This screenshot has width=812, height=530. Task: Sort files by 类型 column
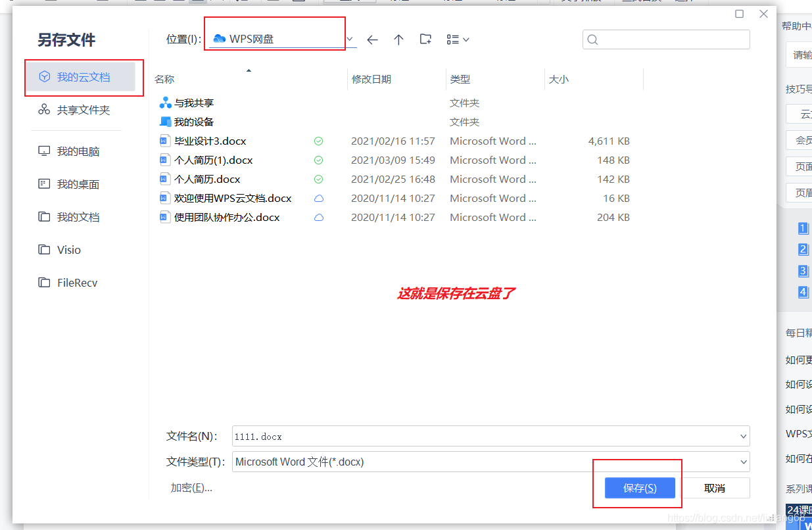(x=460, y=79)
